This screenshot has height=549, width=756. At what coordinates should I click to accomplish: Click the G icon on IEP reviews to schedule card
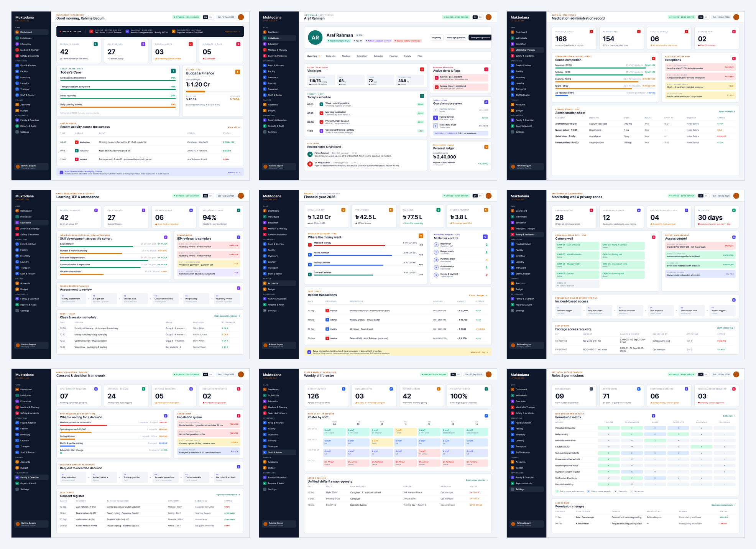238,237
